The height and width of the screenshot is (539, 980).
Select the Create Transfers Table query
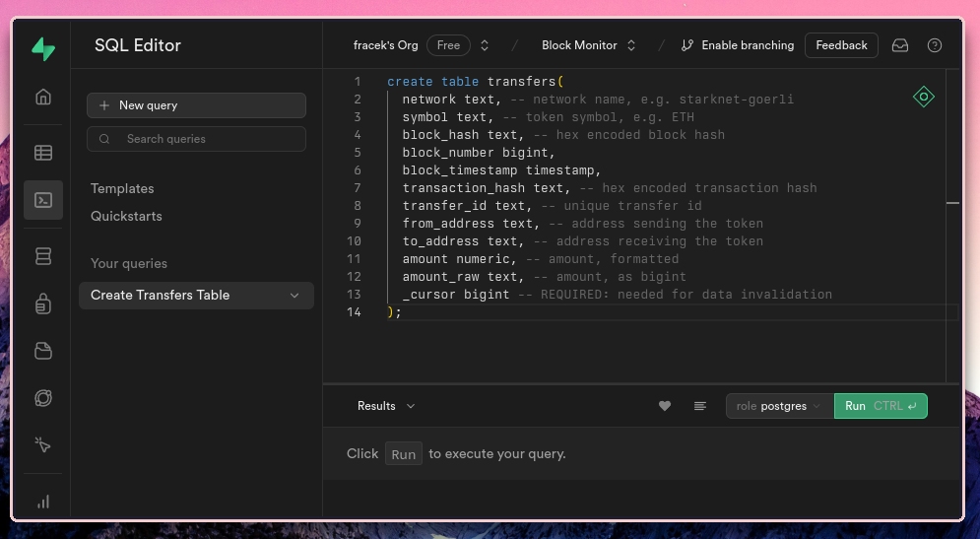coord(196,296)
